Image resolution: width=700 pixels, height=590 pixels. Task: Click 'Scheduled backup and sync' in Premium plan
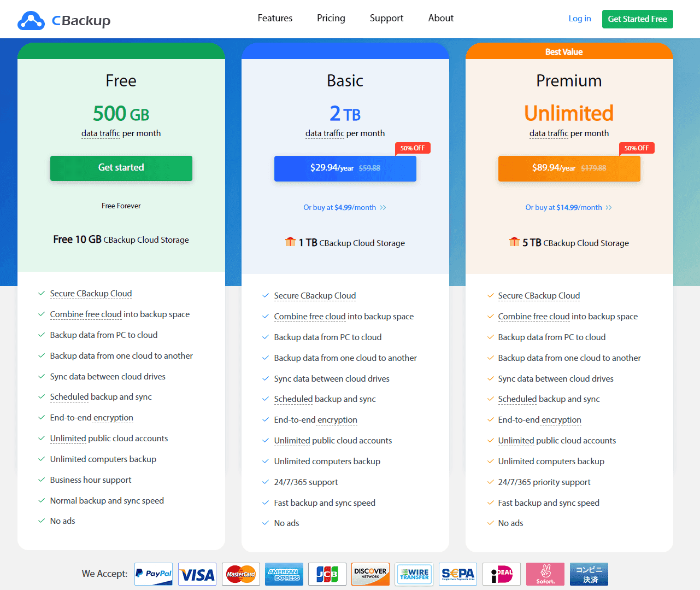(549, 399)
